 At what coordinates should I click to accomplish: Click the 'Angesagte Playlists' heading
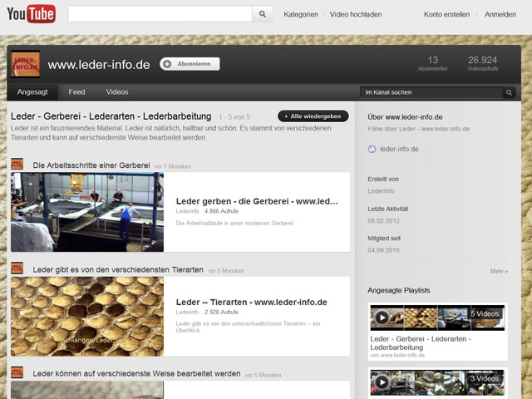(399, 290)
